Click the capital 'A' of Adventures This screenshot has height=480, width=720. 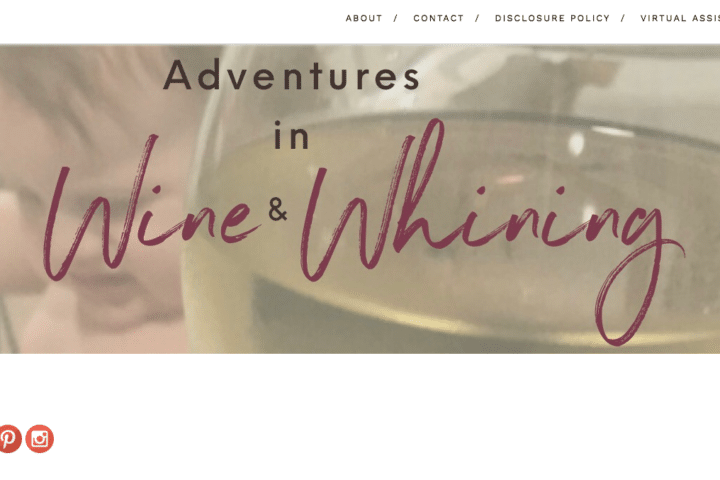(x=177, y=75)
